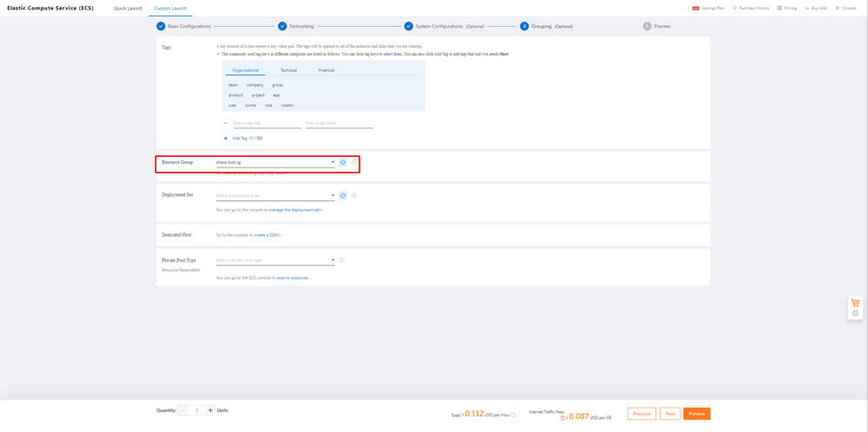Click the orange Preview button
This screenshot has width=868, height=432.
pos(696,414)
